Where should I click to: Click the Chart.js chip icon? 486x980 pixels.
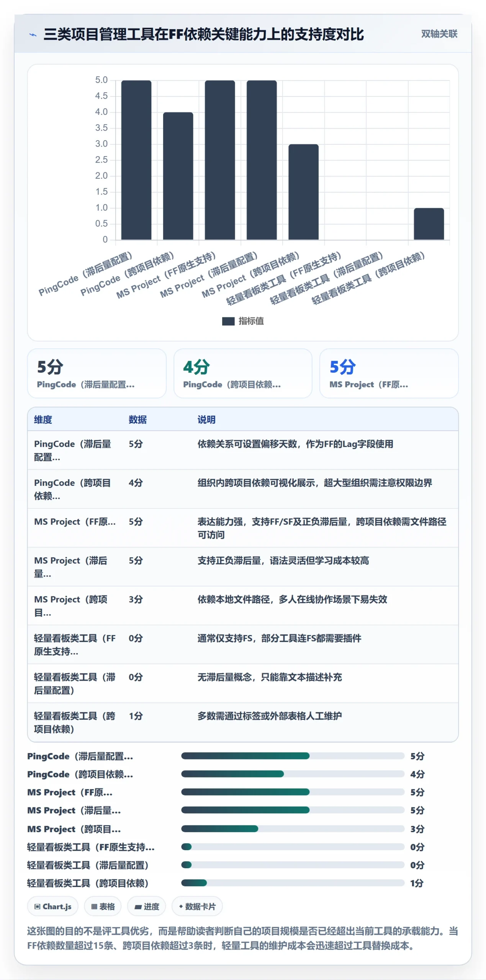point(37,906)
